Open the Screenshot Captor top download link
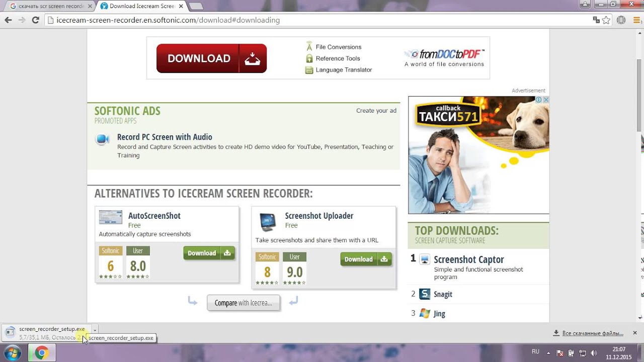 [469, 259]
